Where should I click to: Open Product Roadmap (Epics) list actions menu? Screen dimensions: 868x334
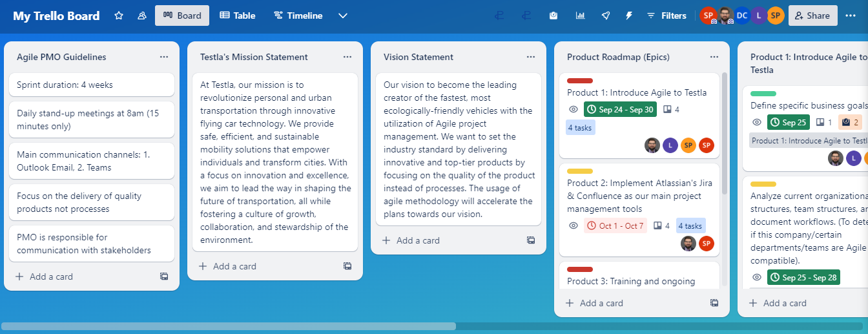coord(714,57)
